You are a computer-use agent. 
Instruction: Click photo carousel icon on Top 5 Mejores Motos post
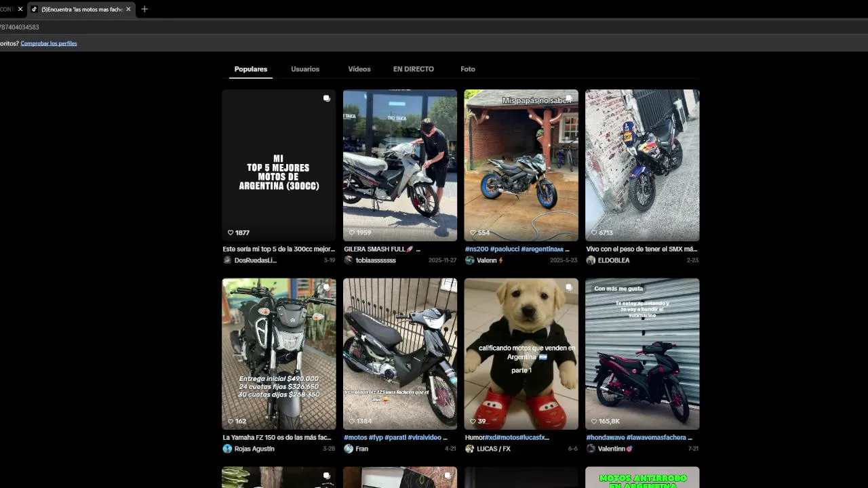(x=326, y=98)
